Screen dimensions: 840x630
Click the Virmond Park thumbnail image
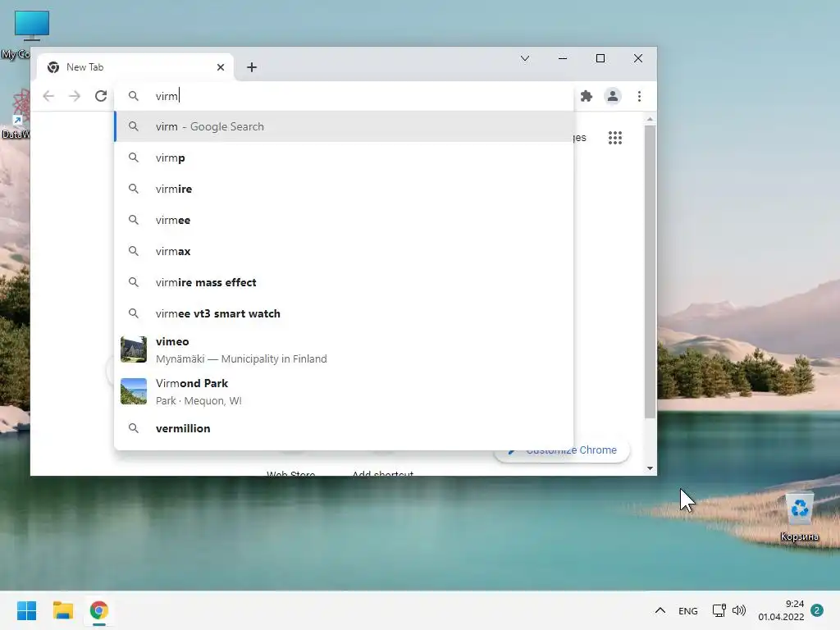134,391
